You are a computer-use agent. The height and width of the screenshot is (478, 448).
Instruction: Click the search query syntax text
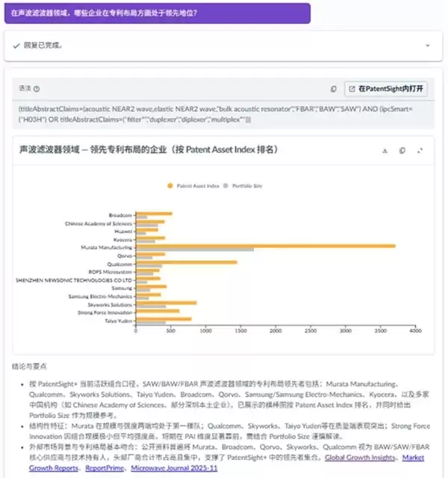point(215,114)
